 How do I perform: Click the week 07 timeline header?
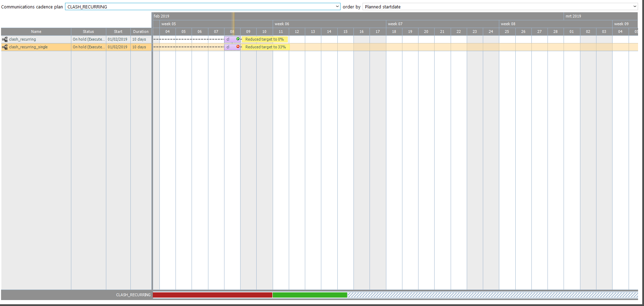pyautogui.click(x=395, y=24)
